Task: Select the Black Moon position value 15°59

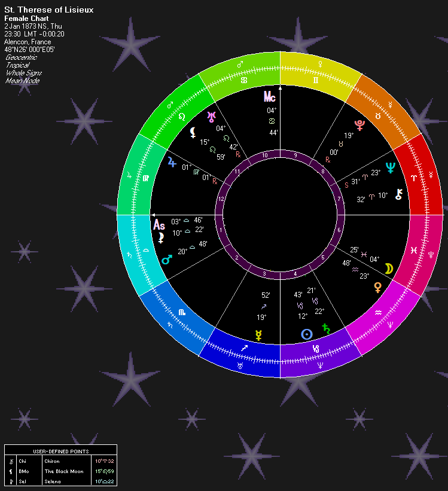Action: (x=104, y=471)
